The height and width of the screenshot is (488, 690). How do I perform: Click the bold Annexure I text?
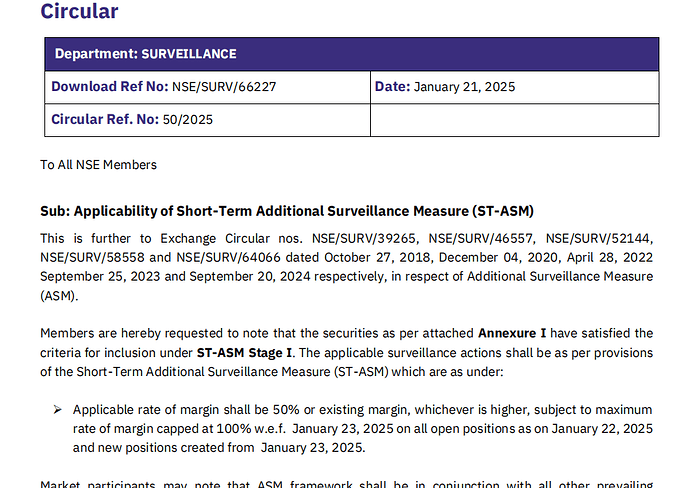pyautogui.click(x=512, y=334)
